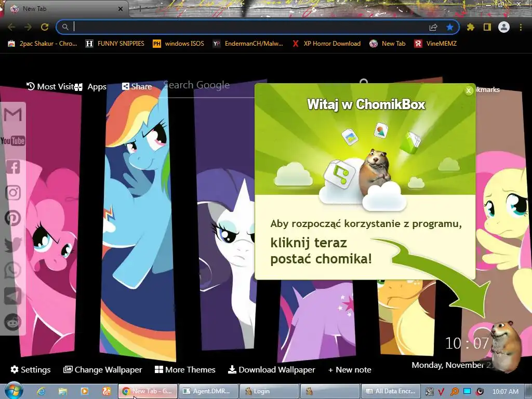
Task: Click the orange magnifier tray icon
Action: (x=454, y=392)
